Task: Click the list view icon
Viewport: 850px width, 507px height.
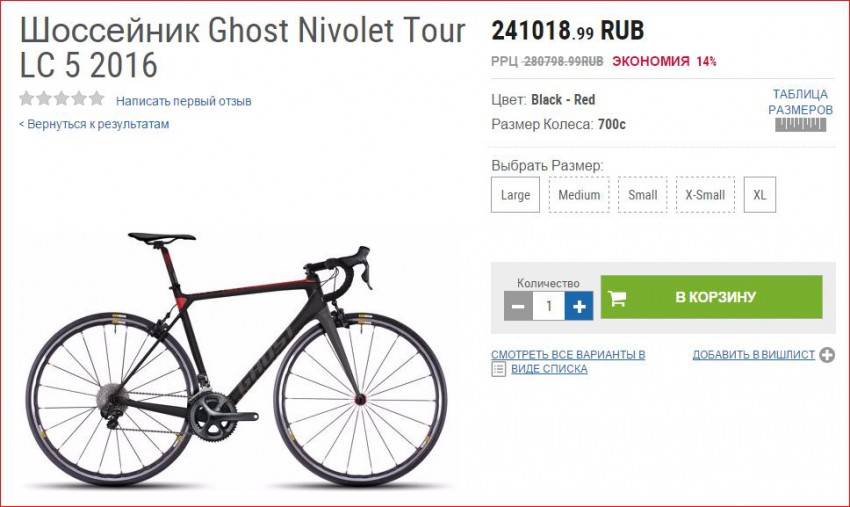Action: pyautogui.click(x=498, y=369)
